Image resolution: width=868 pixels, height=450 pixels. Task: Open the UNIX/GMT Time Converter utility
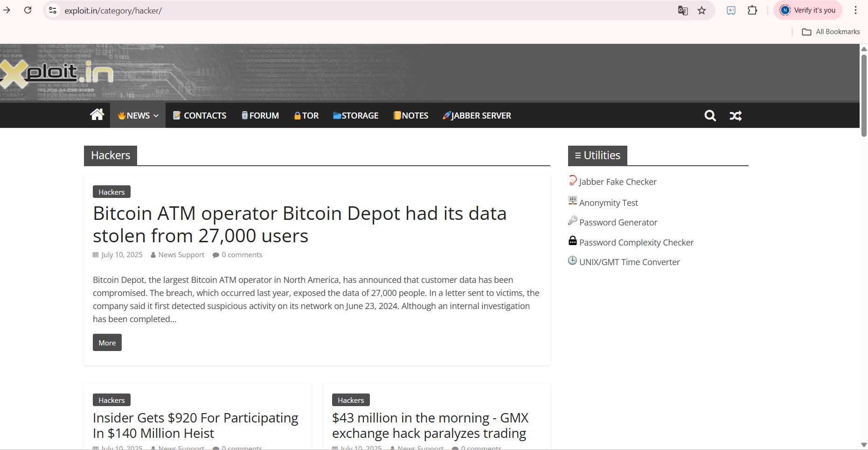click(x=630, y=262)
